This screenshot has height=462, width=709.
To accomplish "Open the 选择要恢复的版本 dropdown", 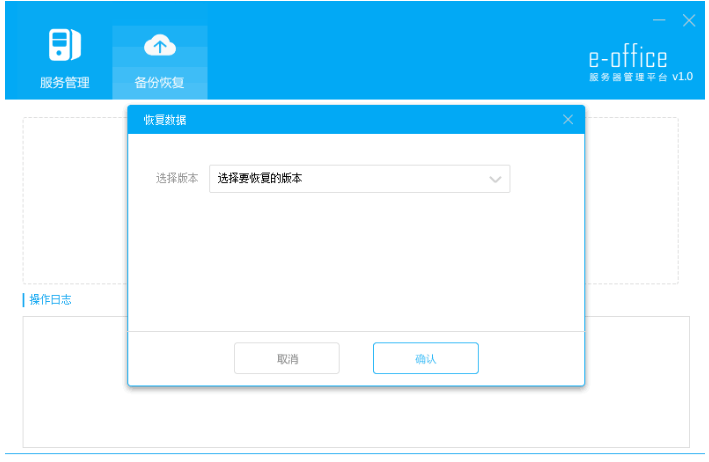I will (x=359, y=179).
